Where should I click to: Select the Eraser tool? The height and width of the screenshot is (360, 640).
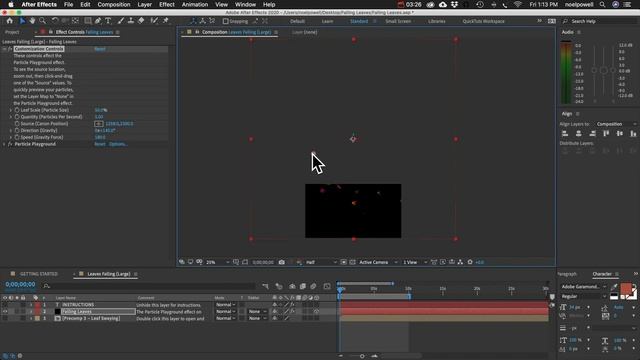[x=141, y=21]
